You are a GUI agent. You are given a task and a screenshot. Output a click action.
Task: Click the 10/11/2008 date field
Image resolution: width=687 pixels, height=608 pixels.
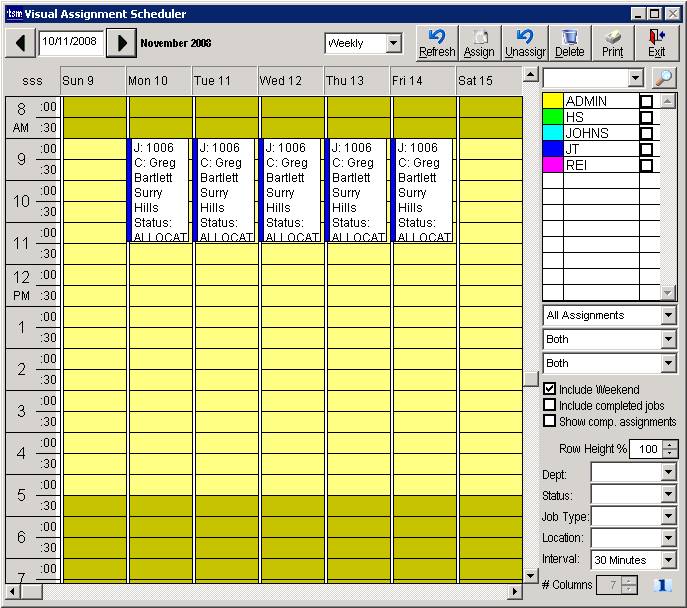pyautogui.click(x=70, y=43)
